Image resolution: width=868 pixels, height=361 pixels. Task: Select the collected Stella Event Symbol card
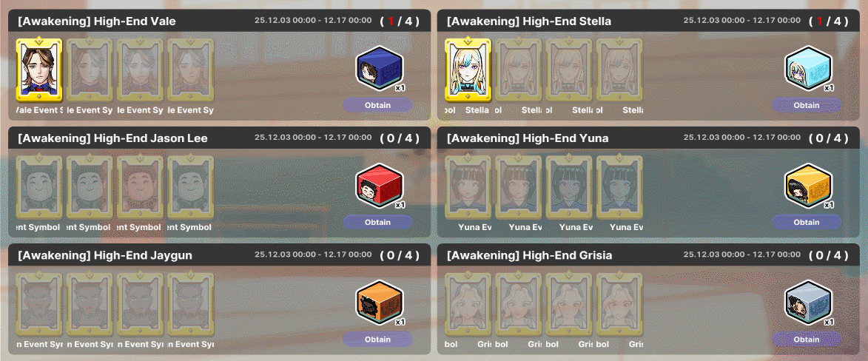coord(468,70)
